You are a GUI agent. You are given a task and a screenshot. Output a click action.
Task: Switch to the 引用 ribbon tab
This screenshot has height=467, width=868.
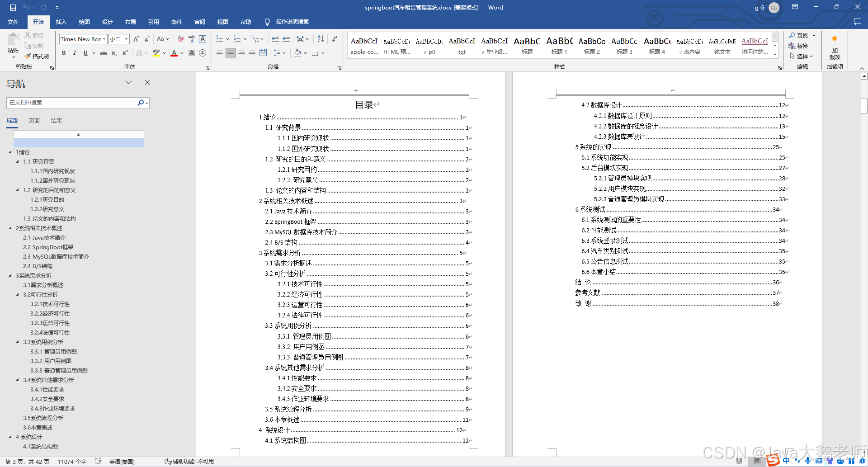click(x=154, y=22)
